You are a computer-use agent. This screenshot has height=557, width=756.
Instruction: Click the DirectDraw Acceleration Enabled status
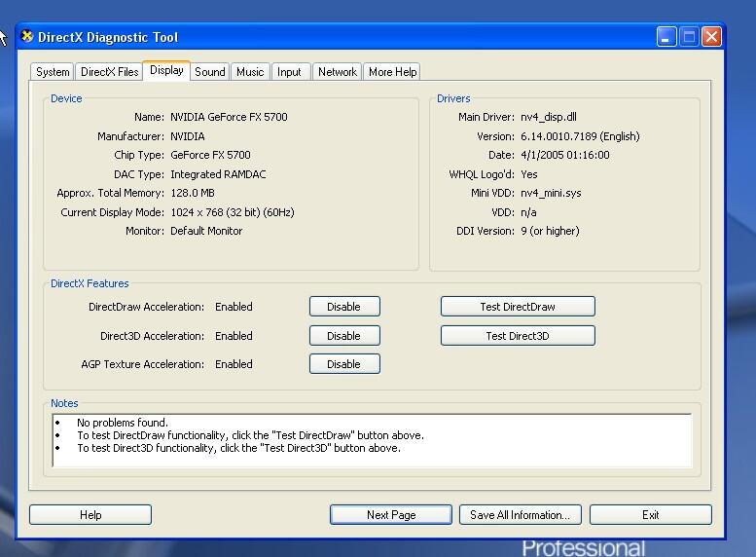tap(234, 307)
